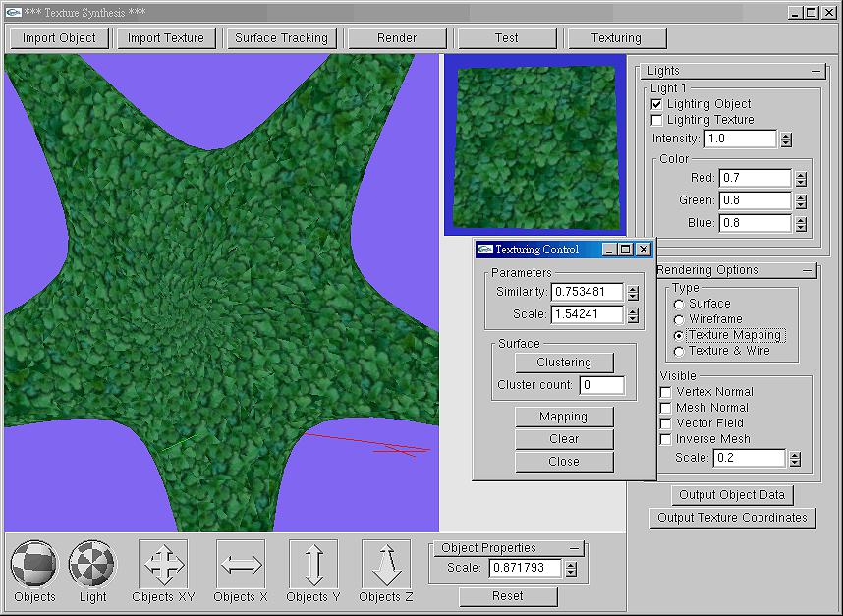The width and height of the screenshot is (843, 616).
Task: Click the Texture Synthesis title bar icon
Action: pyautogui.click(x=13, y=12)
